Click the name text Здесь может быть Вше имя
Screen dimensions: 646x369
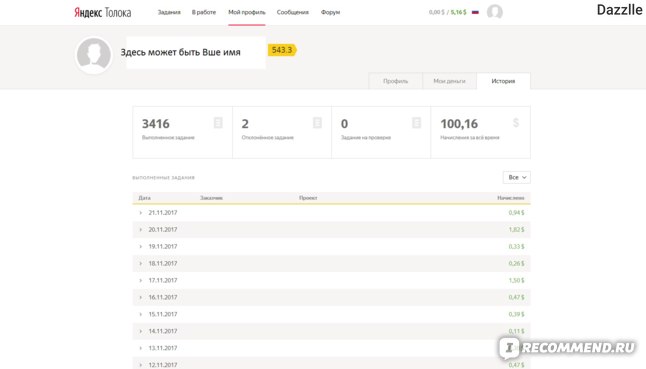click(180, 52)
